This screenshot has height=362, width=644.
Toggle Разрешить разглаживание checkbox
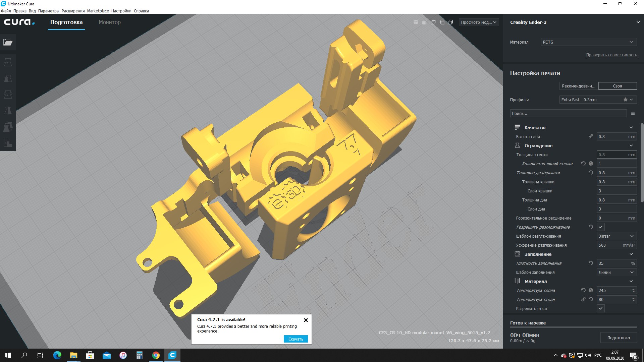[x=600, y=227]
